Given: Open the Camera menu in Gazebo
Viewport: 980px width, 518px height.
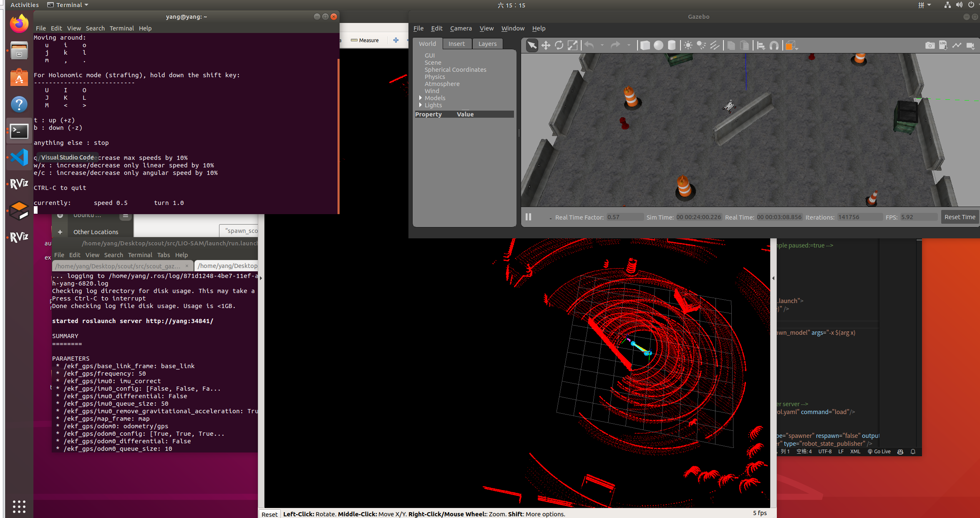Looking at the screenshot, I should [x=461, y=28].
